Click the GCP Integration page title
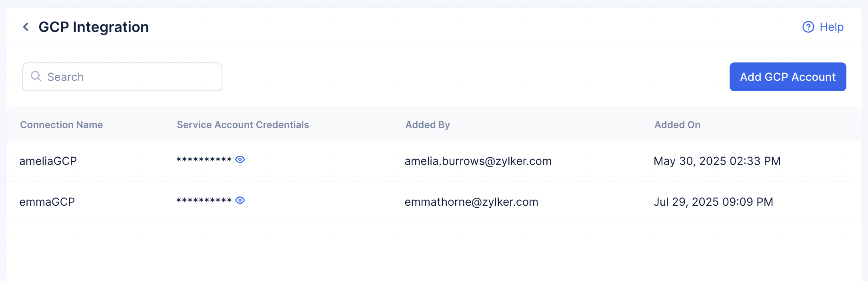Image resolution: width=868 pixels, height=281 pixels. [x=94, y=27]
